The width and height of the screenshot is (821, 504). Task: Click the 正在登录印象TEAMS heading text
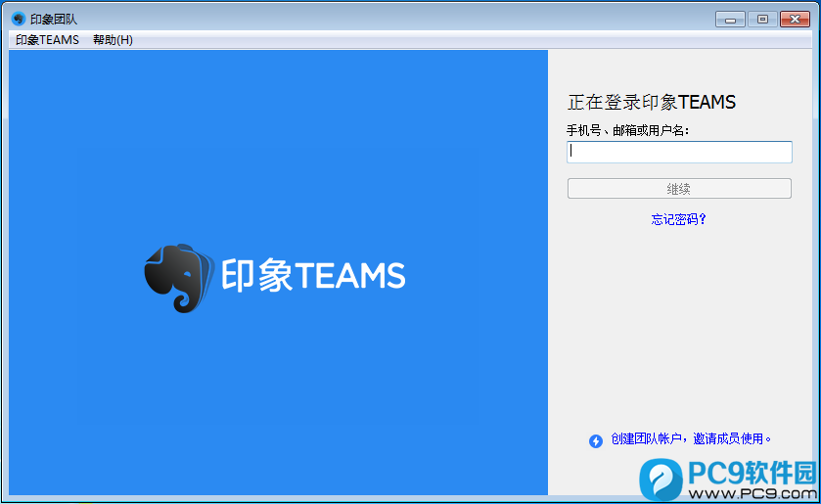pos(652,102)
